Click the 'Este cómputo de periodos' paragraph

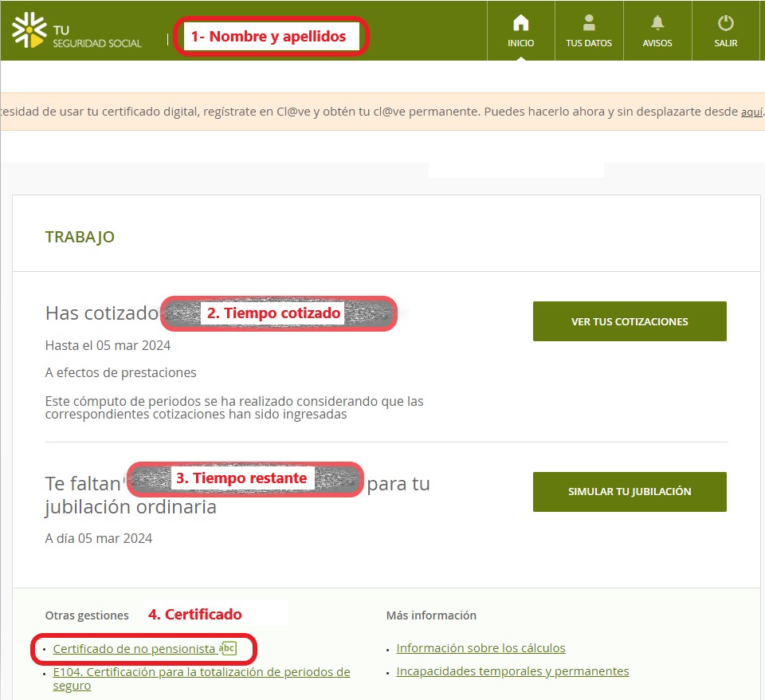pos(234,407)
